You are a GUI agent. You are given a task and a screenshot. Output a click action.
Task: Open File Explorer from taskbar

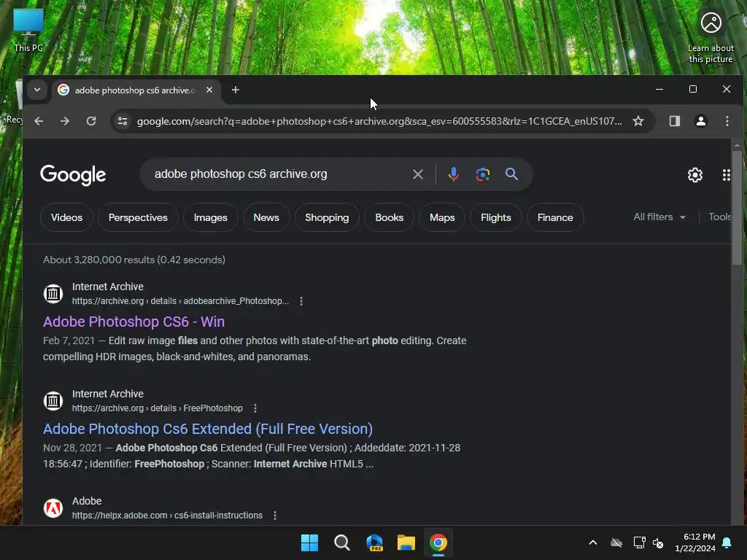[406, 542]
